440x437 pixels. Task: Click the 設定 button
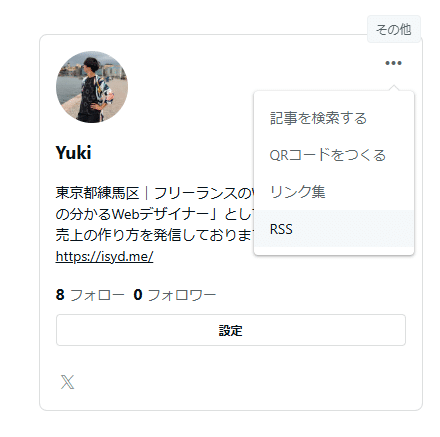tap(231, 330)
